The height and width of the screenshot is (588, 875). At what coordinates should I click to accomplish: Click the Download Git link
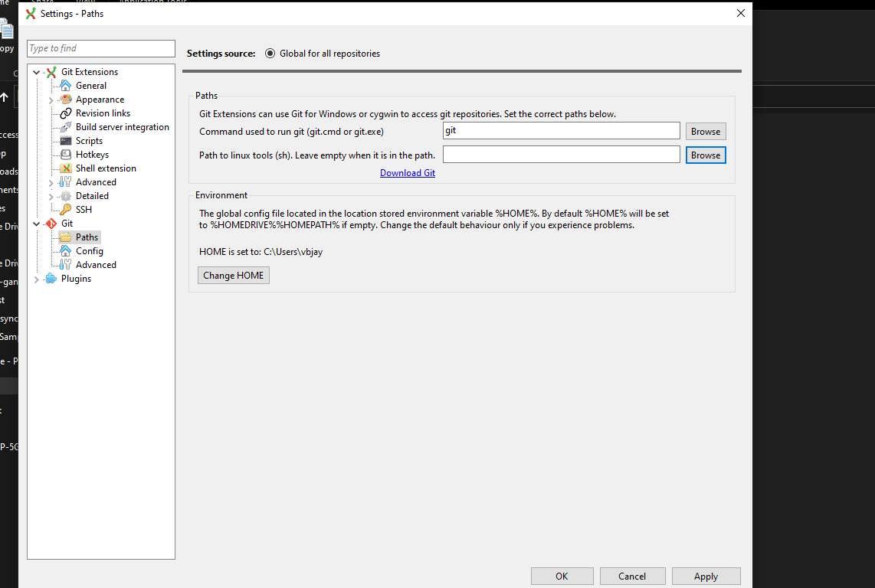(x=408, y=173)
